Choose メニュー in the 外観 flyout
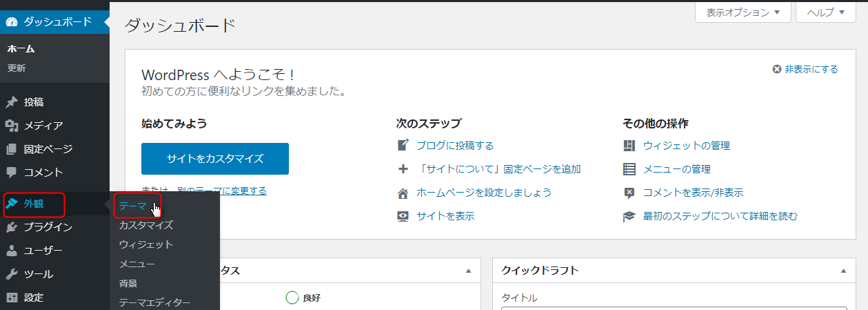The width and height of the screenshot is (868, 310). 137,264
